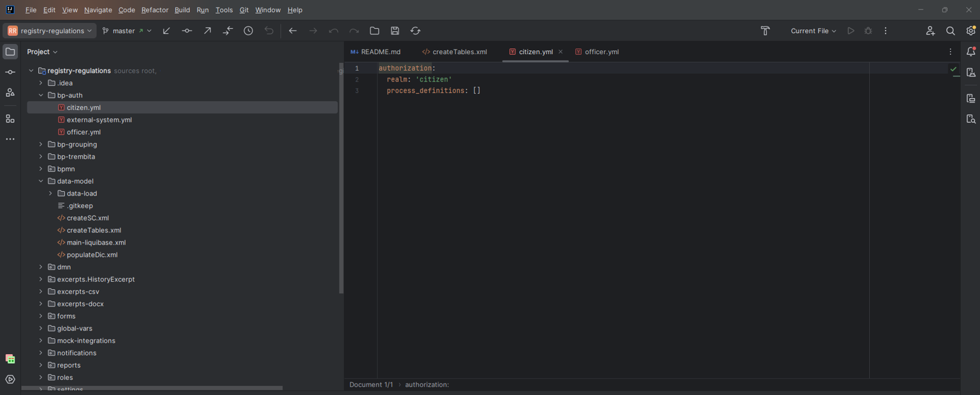Expand the bp-grouping folder

pos(41,145)
